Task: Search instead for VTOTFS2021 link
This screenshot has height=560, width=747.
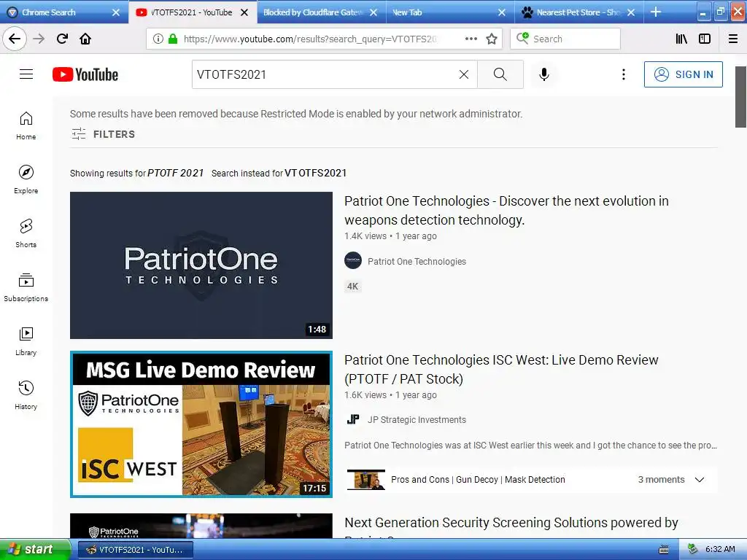Action: [315, 173]
